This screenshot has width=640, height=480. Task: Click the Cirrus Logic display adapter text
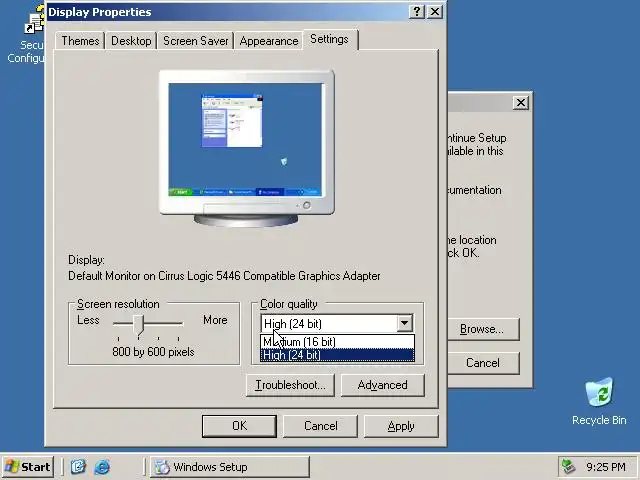click(224, 276)
